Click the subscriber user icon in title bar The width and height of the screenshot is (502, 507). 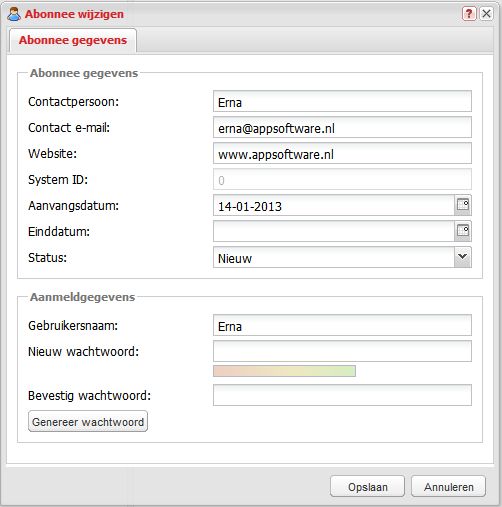(x=14, y=14)
